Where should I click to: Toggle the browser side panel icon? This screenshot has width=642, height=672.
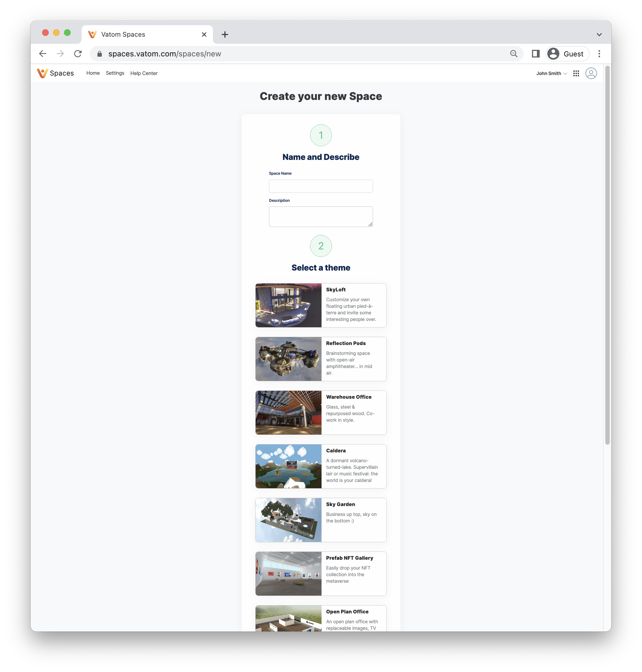pyautogui.click(x=536, y=54)
